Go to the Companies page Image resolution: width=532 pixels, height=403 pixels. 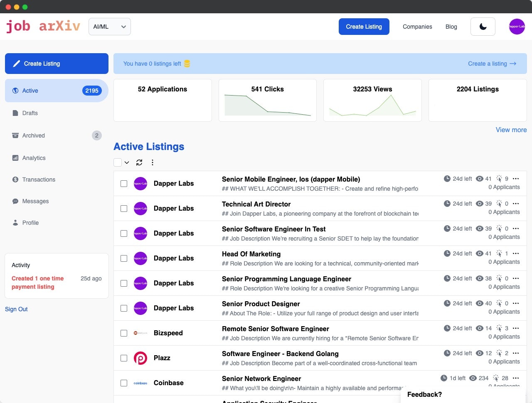pos(417,27)
